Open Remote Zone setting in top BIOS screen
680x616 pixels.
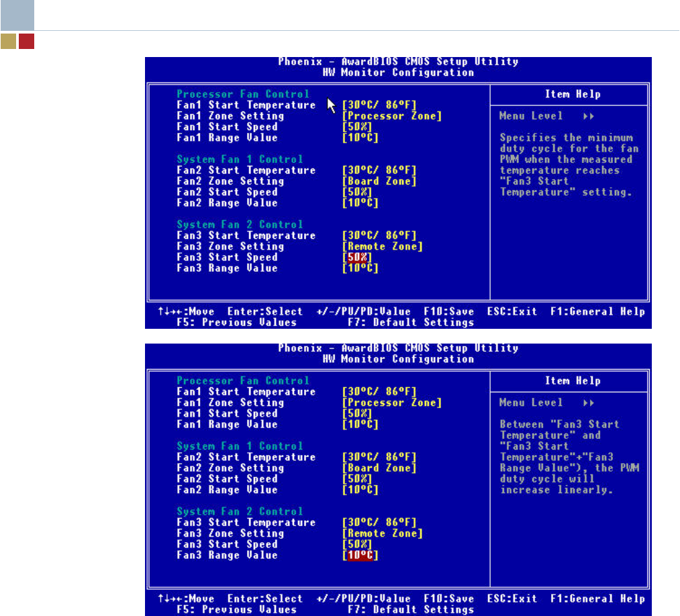[382, 246]
